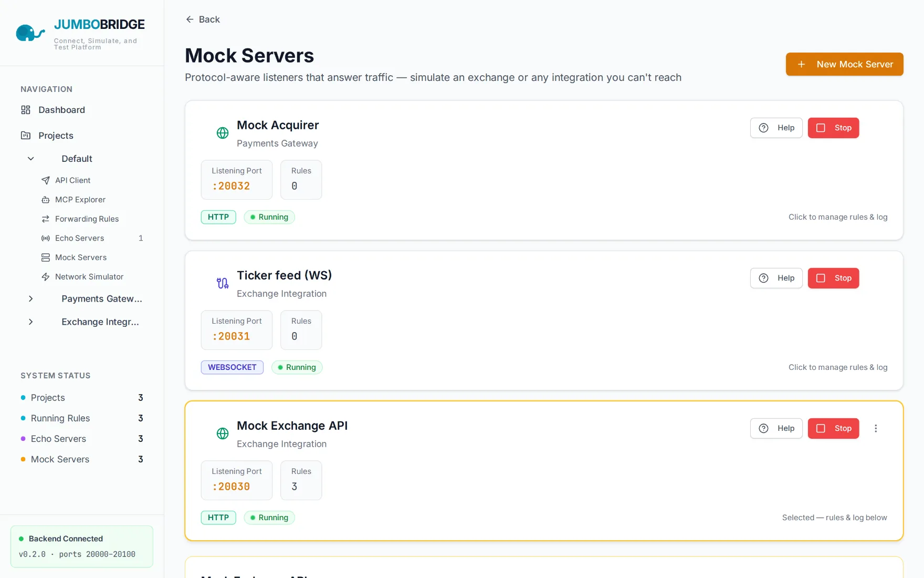
Task: Select the Exchange Integration project label
Action: coord(100,322)
